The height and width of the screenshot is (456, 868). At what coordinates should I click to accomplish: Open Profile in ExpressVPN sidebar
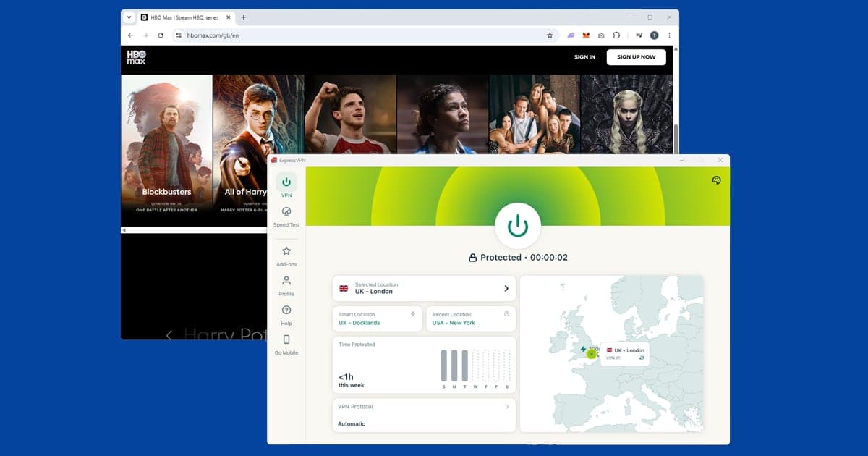[286, 286]
